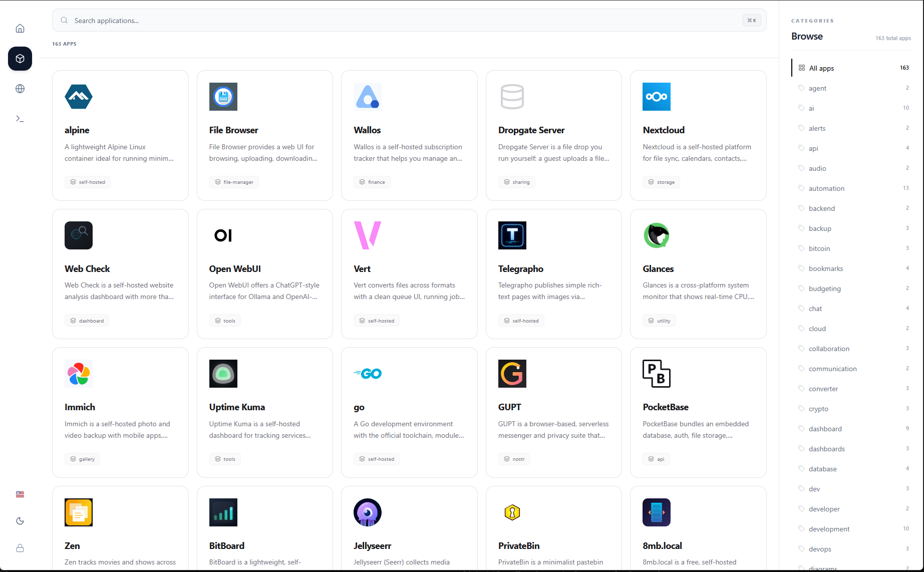Click the Immich pinwheel logo

tap(79, 374)
